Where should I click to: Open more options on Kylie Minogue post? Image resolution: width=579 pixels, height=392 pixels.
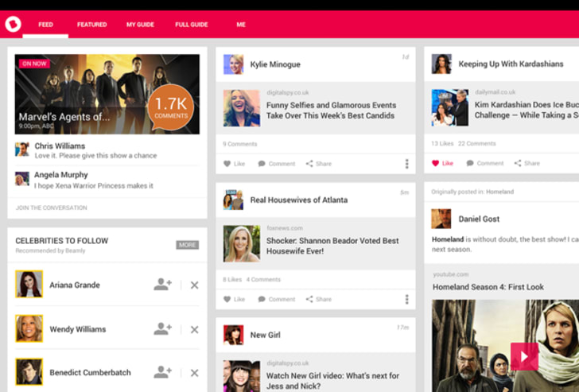[x=407, y=164]
